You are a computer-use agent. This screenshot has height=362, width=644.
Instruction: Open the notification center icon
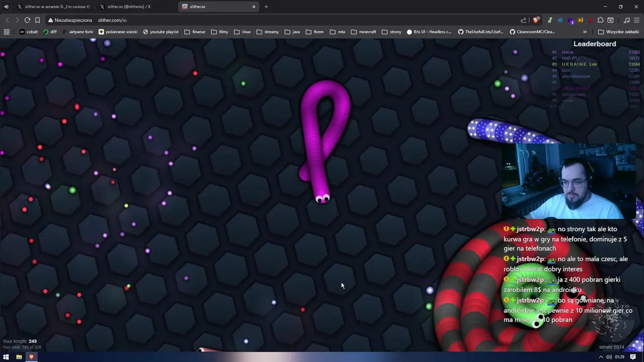click(633, 357)
